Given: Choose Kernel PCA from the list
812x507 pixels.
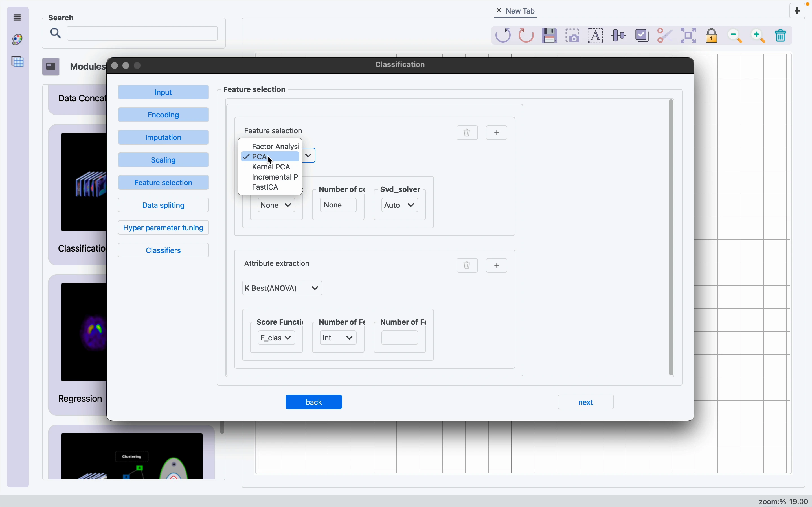Looking at the screenshot, I should pyautogui.click(x=271, y=167).
